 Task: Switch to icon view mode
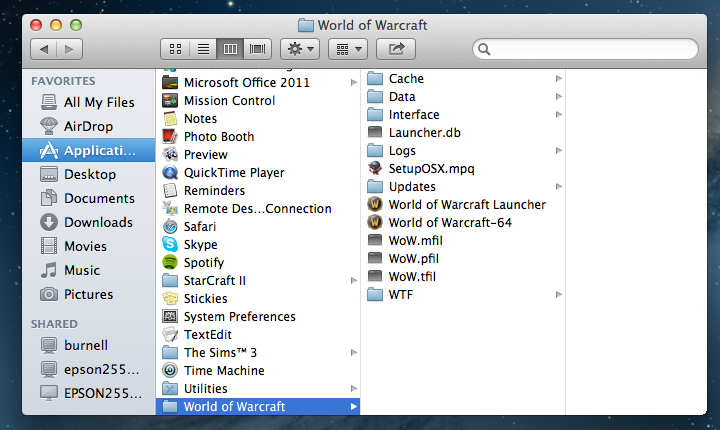[176, 48]
